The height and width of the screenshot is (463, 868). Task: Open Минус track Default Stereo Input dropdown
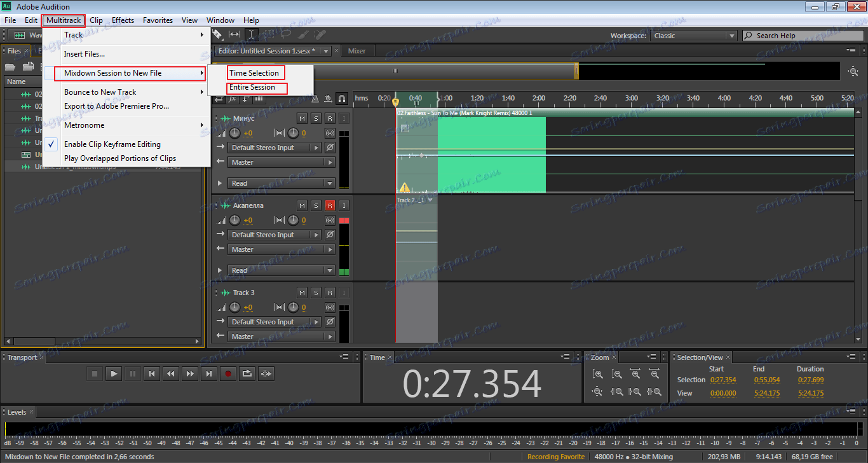coord(275,148)
